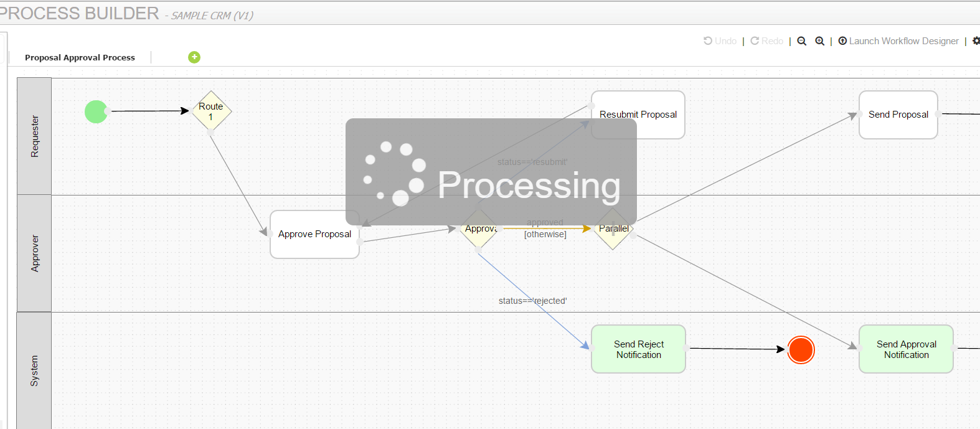The image size is (980, 429).
Task: Select the red end event circle
Action: point(801,350)
